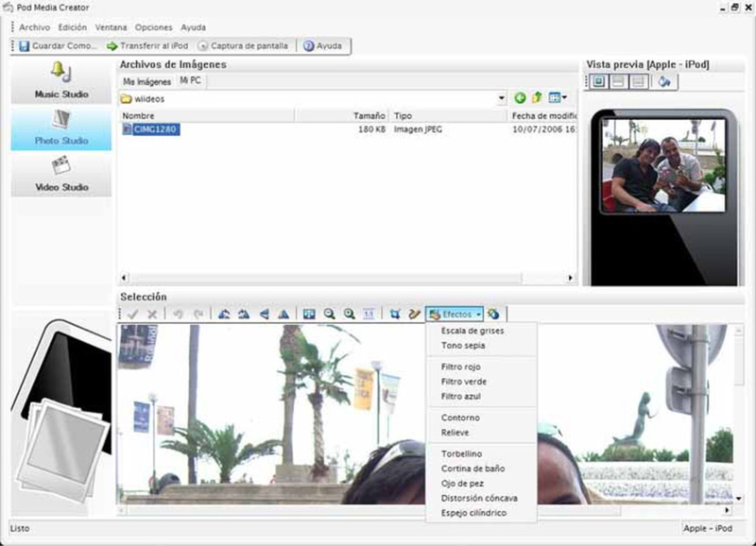Apply the Espejo cilíndrico effect

[473, 513]
